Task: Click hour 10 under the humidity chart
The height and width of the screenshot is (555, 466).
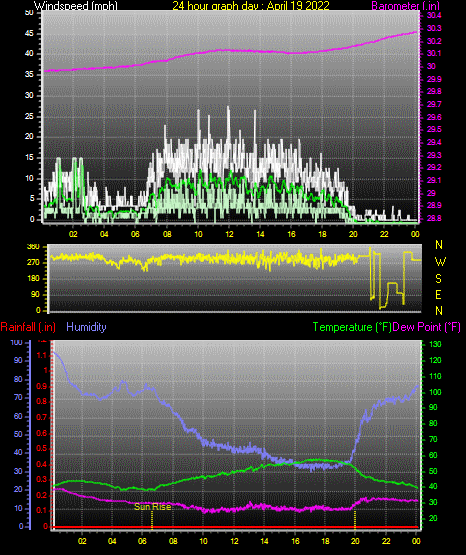Action: 203,541
